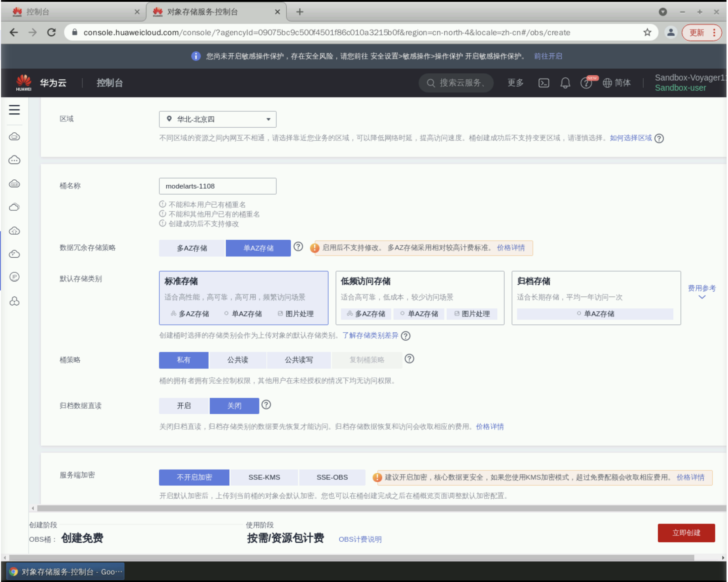Screen dimensions: 728x582
Task: Select SSE-KMS encryption option
Action: click(264, 477)
